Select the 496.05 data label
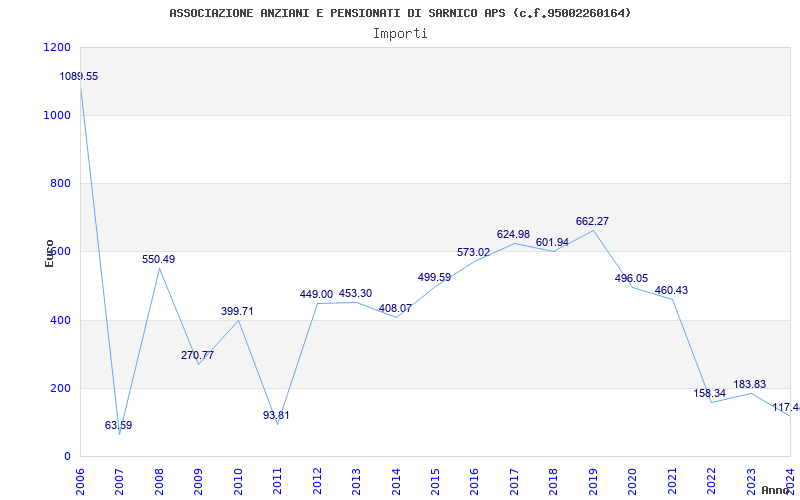 pyautogui.click(x=632, y=278)
